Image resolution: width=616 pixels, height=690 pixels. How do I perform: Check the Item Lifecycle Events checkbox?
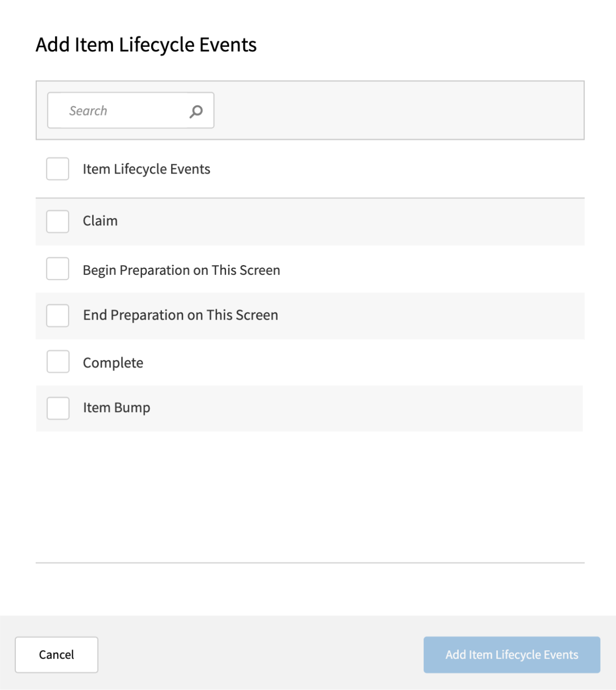(x=58, y=168)
